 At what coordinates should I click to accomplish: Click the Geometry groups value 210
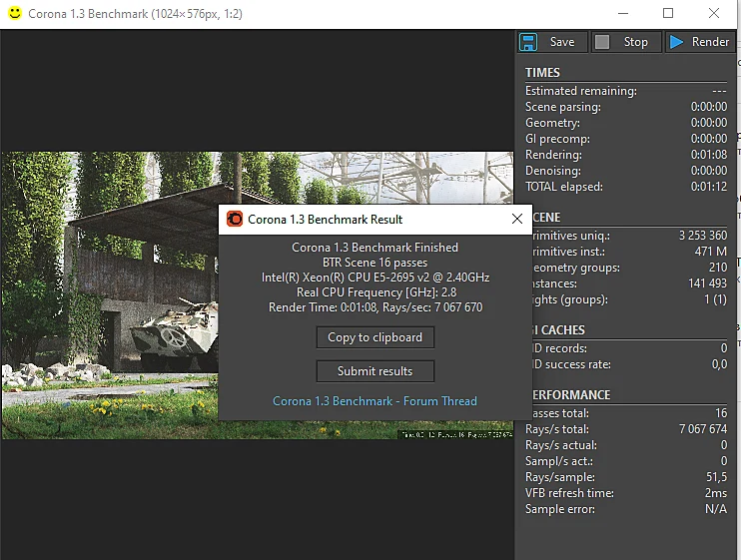point(718,268)
